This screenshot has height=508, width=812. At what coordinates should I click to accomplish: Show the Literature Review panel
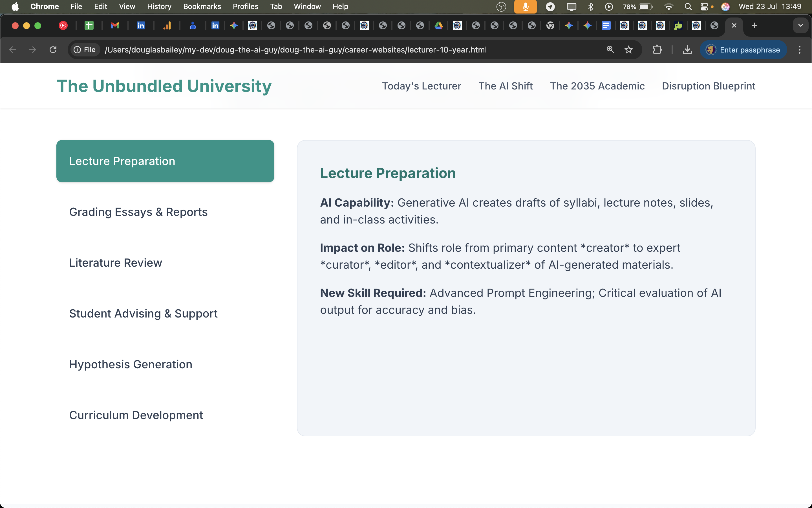pyautogui.click(x=166, y=263)
